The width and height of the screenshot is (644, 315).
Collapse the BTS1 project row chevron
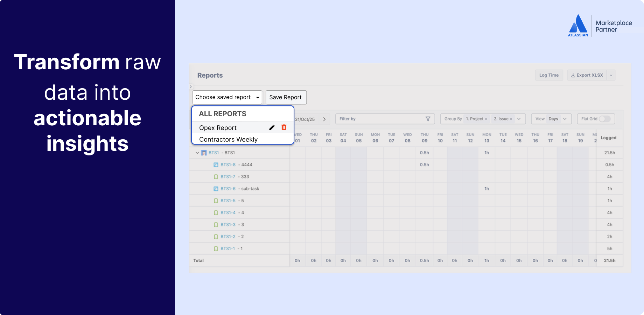point(197,153)
